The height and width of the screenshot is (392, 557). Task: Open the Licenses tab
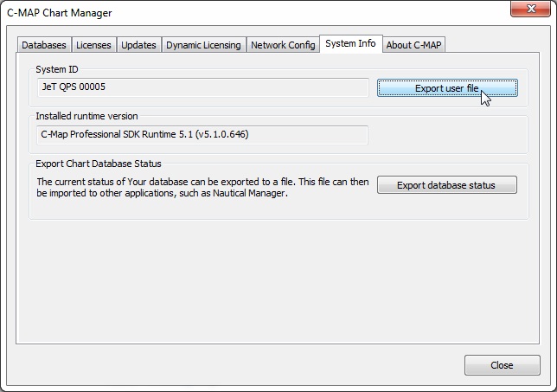click(93, 45)
